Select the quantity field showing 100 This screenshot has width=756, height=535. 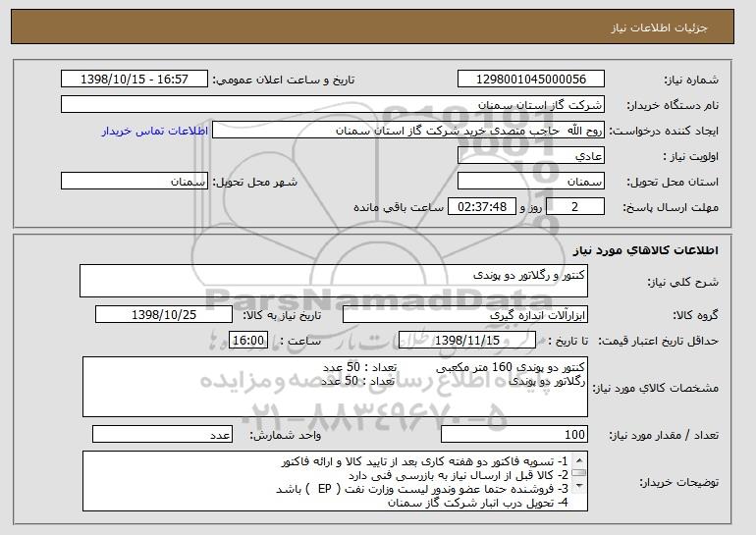coord(514,434)
